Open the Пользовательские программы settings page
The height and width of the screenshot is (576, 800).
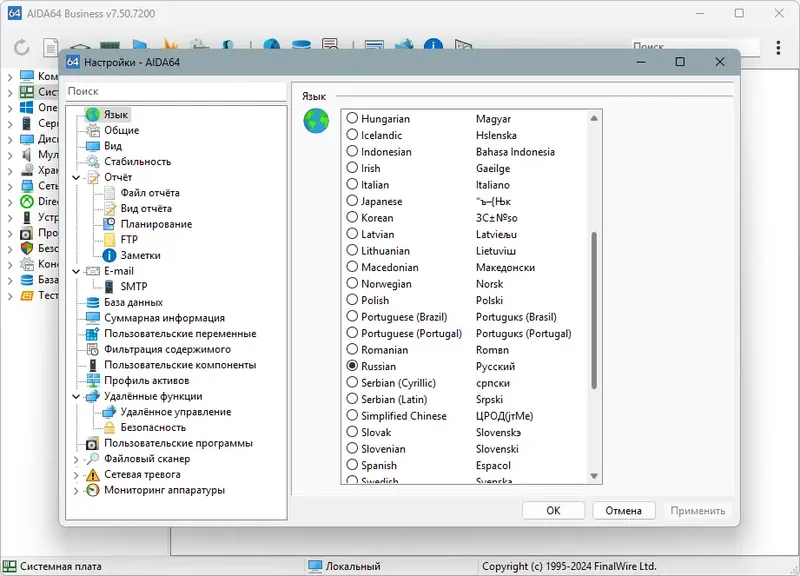pos(178,443)
